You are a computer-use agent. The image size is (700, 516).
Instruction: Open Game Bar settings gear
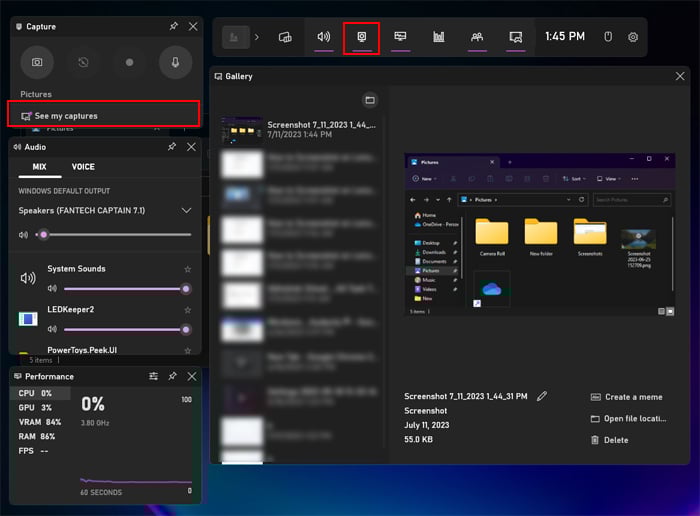(633, 37)
